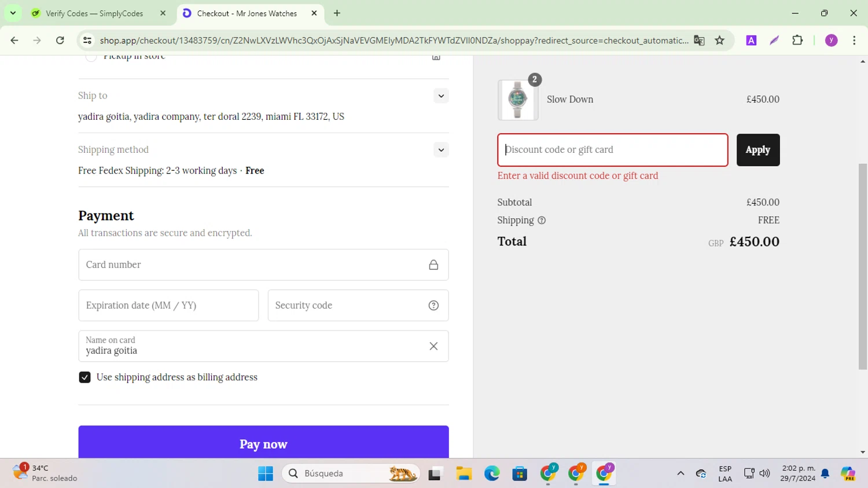Click the browser forward arrow
Image resolution: width=868 pixels, height=488 pixels.
point(37,41)
